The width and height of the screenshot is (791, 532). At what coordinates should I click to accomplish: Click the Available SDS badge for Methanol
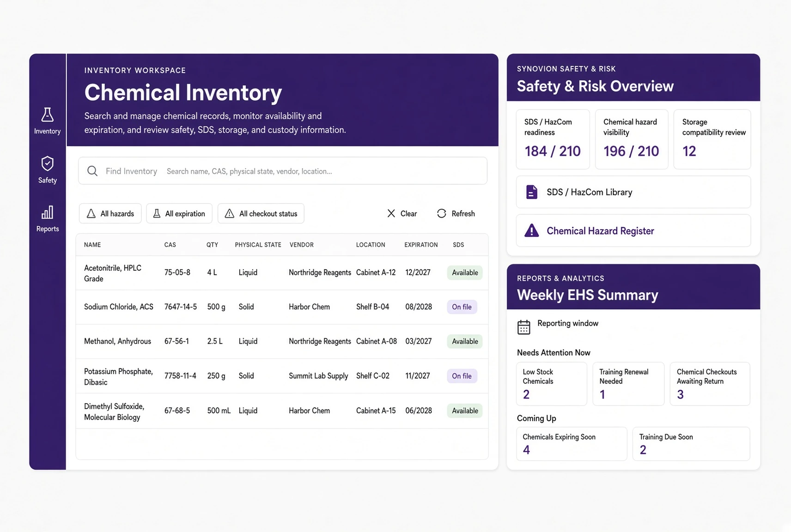pyautogui.click(x=465, y=341)
